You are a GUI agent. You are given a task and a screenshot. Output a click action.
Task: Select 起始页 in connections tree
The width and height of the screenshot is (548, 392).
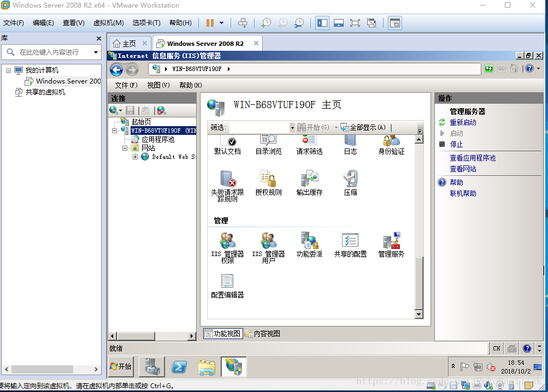tap(141, 122)
